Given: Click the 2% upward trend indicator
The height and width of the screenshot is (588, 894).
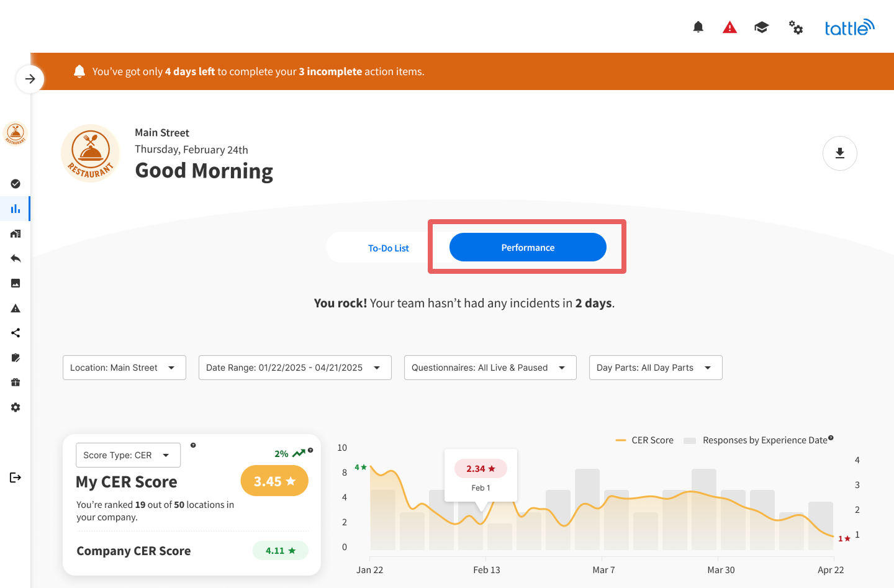Looking at the screenshot, I should coord(290,453).
